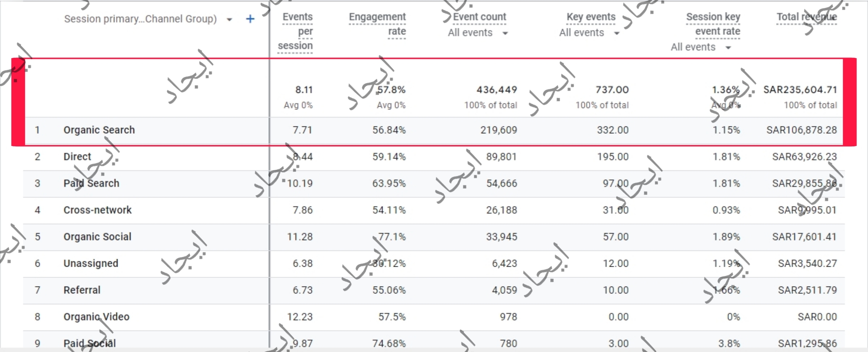The height and width of the screenshot is (352, 868).
Task: Click Paid Social event count 780
Action: (x=509, y=344)
